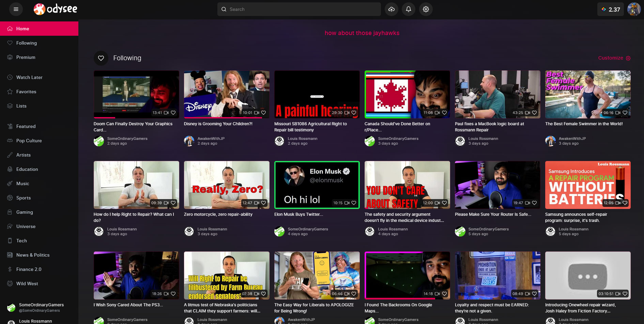Open the Elon Musk Buys Twitter thumbnail
Viewport: 644px width, 324px height.
pos(317,185)
